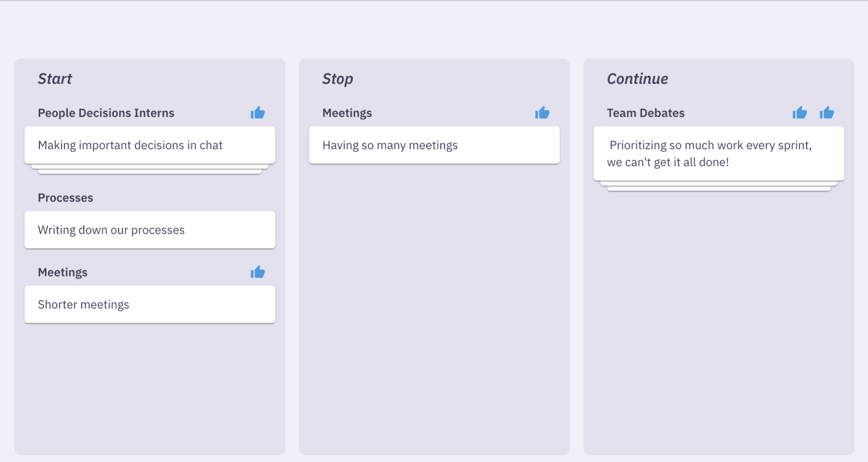Image resolution: width=868 pixels, height=462 pixels.
Task: Expand card stack under 'Making important decisions in chat'
Action: click(150, 170)
